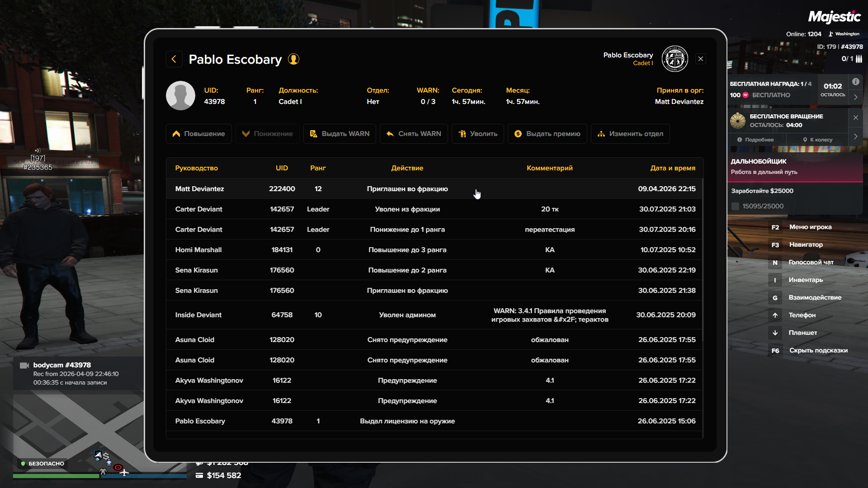Dismiss the free spin notification
The width and height of the screenshot is (868, 488).
coord(855,117)
